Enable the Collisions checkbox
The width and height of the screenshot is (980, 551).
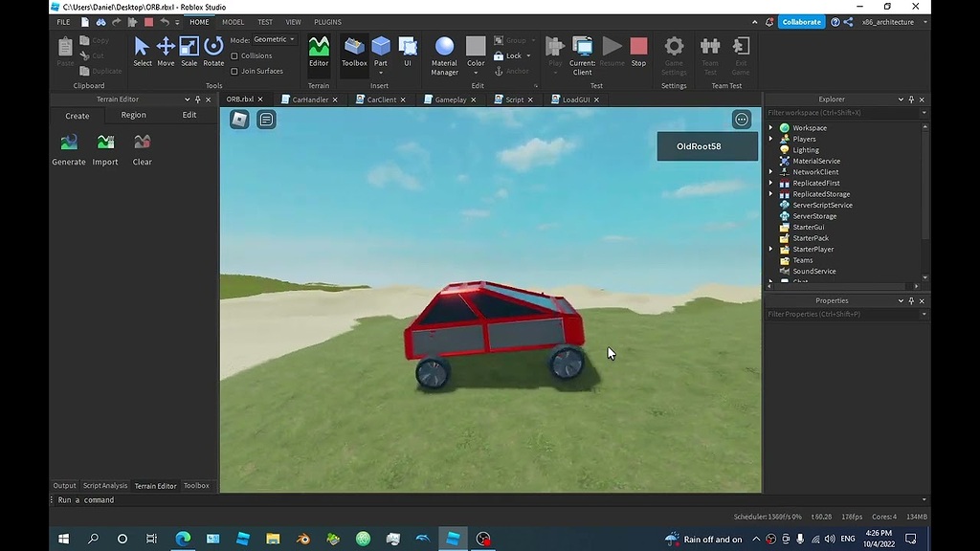(x=234, y=55)
